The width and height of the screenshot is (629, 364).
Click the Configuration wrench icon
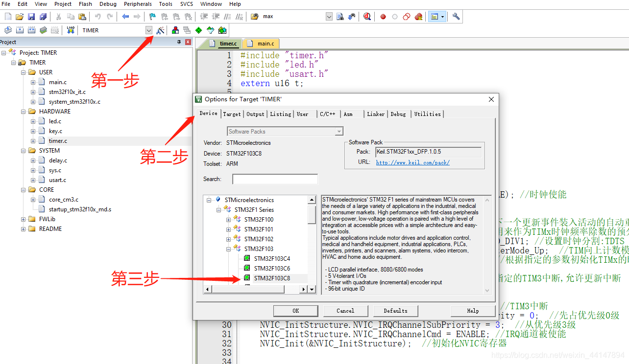456,17
